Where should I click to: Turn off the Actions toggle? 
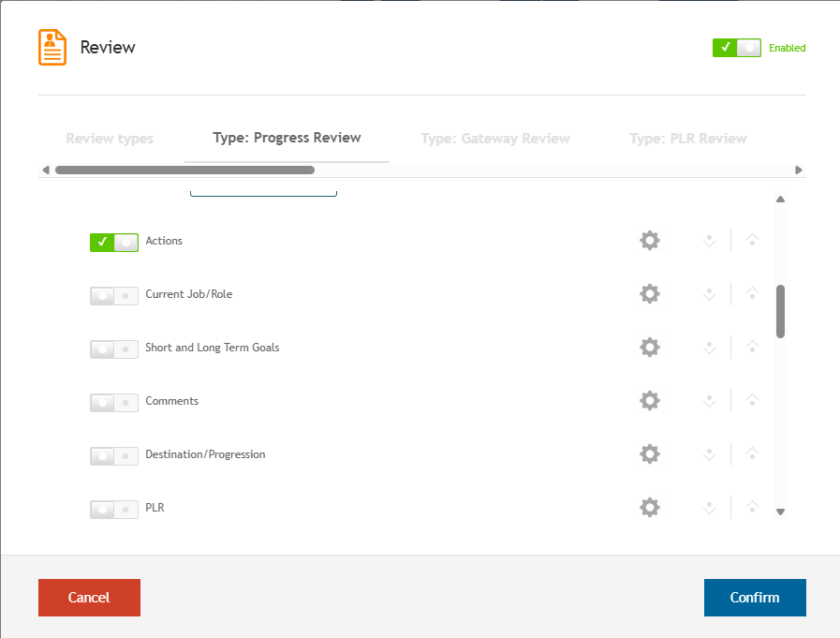[114, 243]
